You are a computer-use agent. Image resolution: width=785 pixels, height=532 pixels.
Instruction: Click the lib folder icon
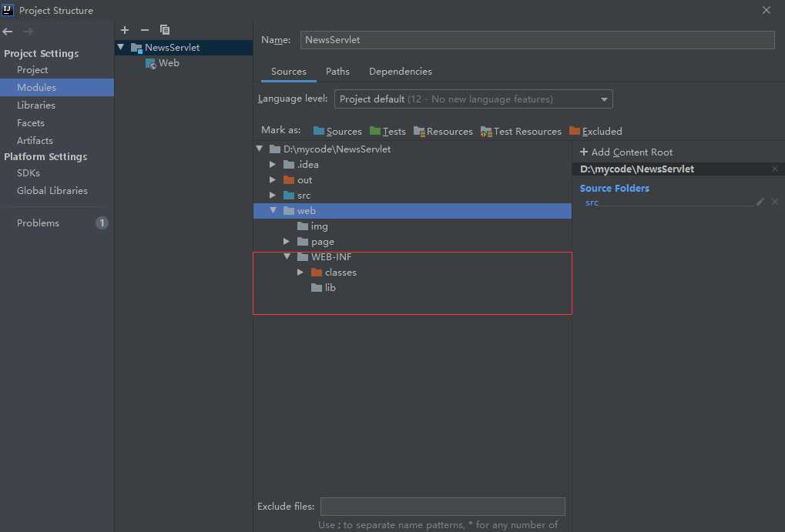tap(317, 288)
